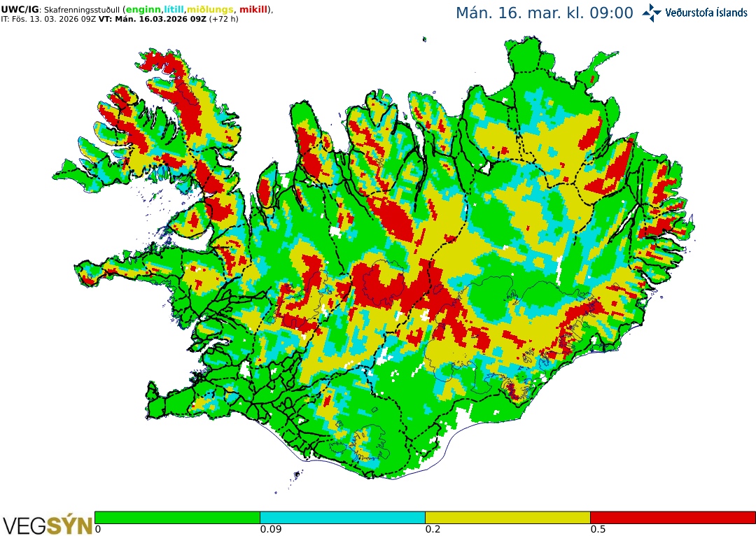Viewport: 756px width, 536px height.
Task: Click the Veðurstofa Íslands logo icon
Action: click(x=652, y=13)
